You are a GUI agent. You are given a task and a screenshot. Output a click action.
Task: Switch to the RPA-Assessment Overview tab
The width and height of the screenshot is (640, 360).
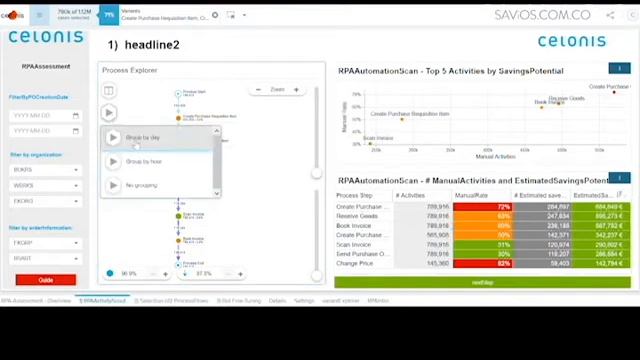pyautogui.click(x=36, y=301)
